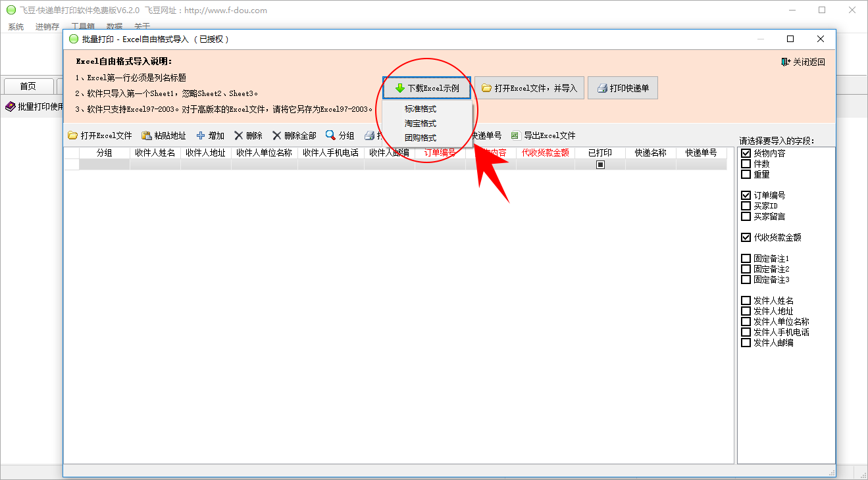Enable the 件数 field checkbox
Viewport: 868px width, 480px height.
click(x=746, y=164)
